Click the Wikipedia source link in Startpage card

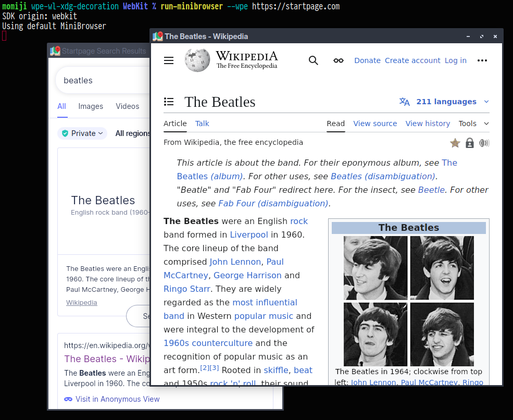[81, 302]
